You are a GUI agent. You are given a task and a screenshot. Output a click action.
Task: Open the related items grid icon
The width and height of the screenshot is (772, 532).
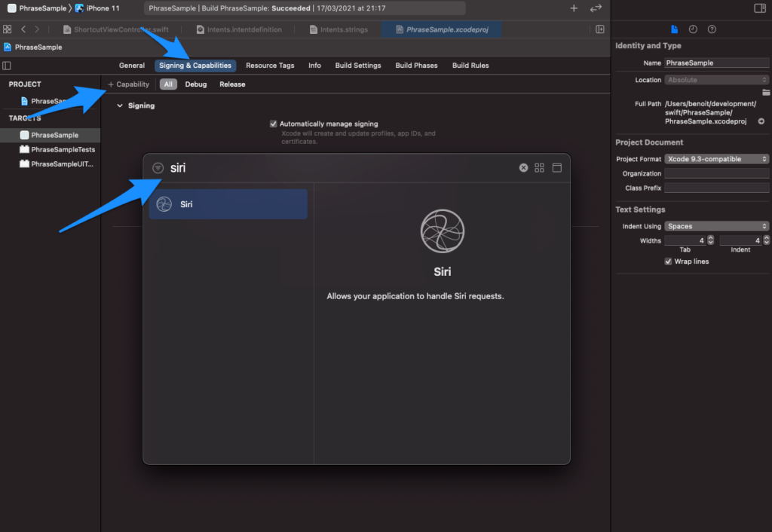7,29
